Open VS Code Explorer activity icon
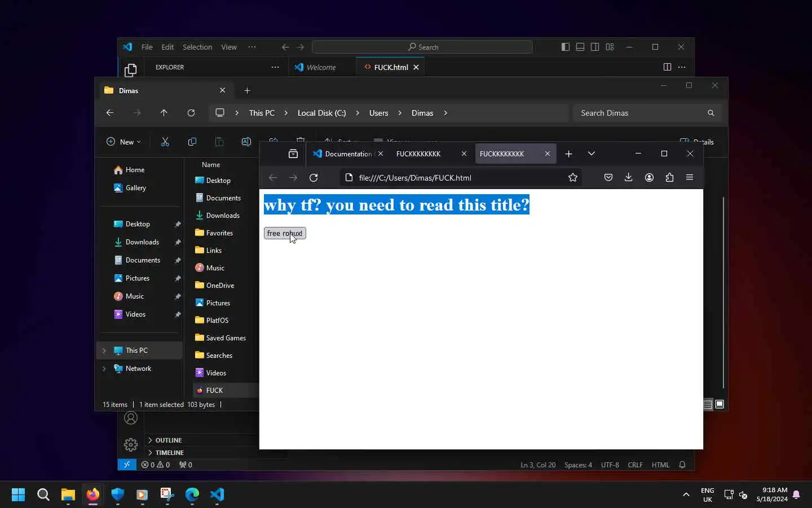812x508 pixels. pyautogui.click(x=131, y=70)
